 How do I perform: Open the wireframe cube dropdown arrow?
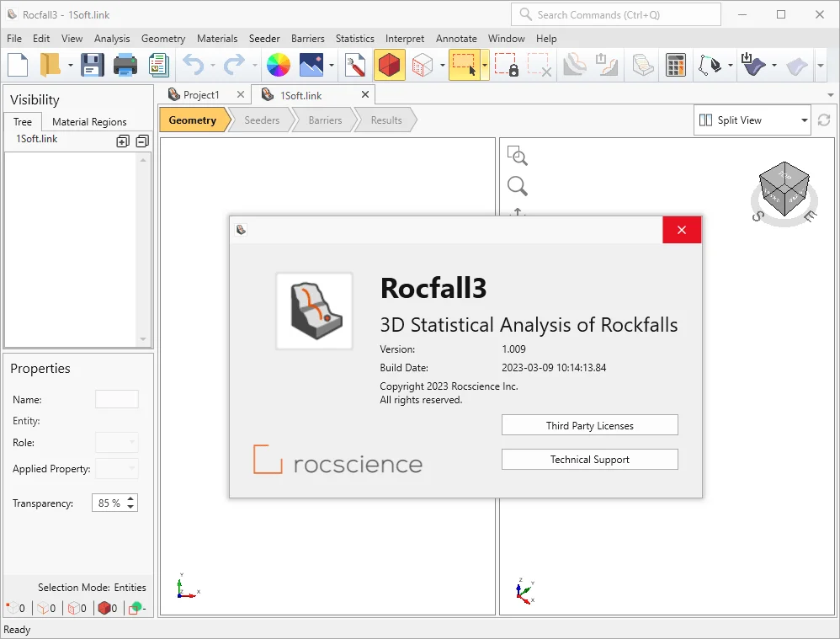click(x=443, y=66)
